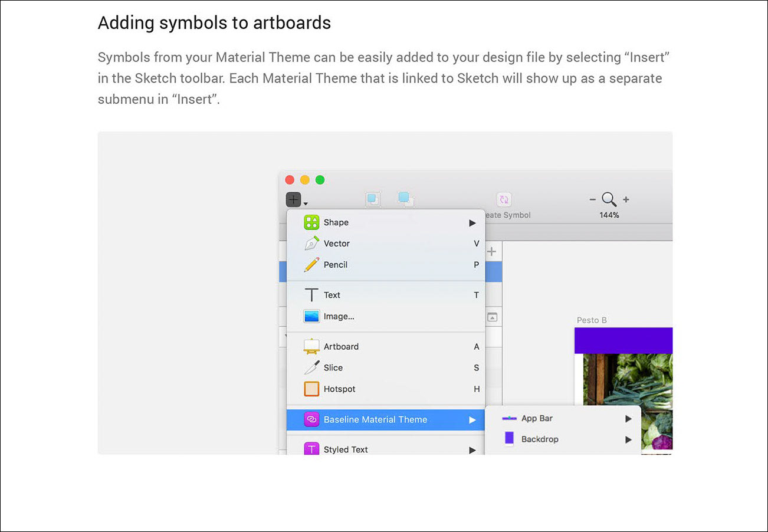Pick the Pencil tool
768x532 pixels.
pos(311,265)
